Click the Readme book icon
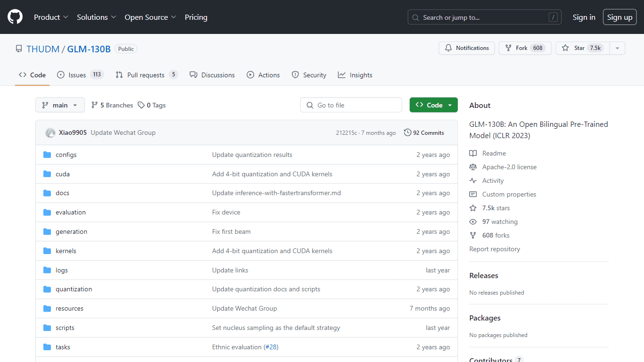The width and height of the screenshot is (644, 362). pyautogui.click(x=473, y=153)
